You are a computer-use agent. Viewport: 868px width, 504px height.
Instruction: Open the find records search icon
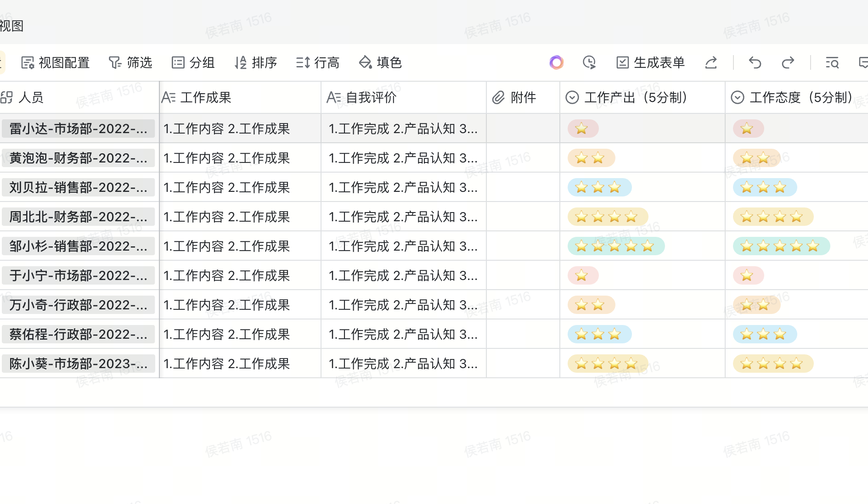[x=832, y=62]
